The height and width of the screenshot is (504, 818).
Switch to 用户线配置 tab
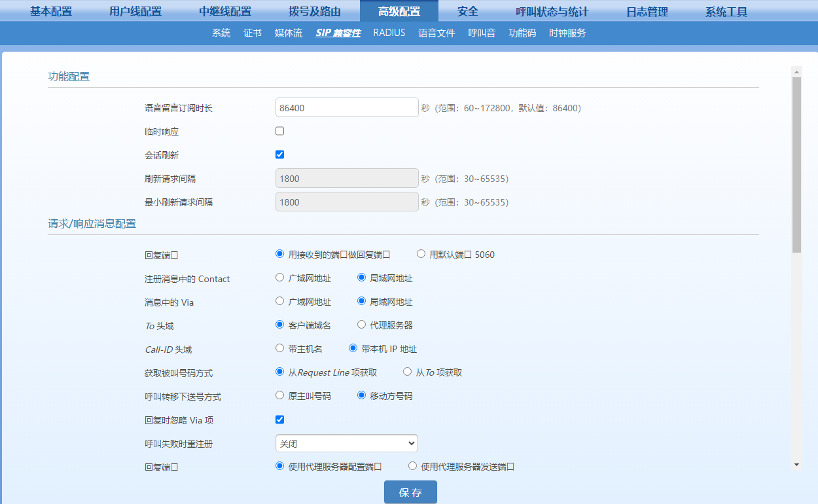135,11
